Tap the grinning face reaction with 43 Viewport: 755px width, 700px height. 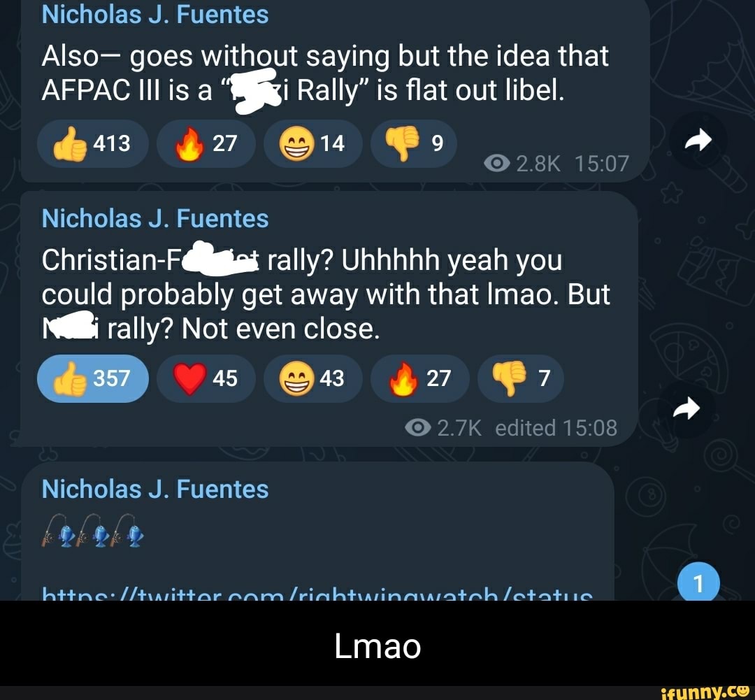click(313, 378)
